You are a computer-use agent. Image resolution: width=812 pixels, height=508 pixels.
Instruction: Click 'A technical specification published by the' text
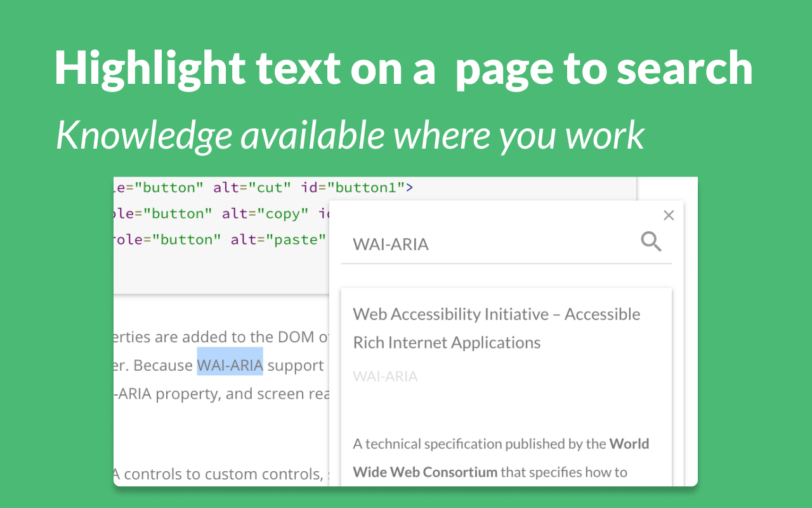(480, 444)
